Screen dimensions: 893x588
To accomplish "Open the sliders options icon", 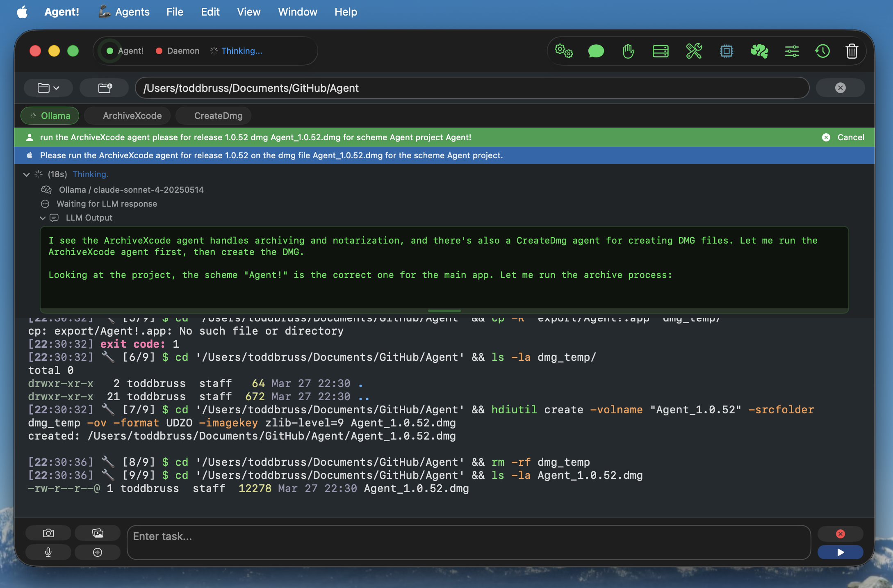I will pos(792,51).
